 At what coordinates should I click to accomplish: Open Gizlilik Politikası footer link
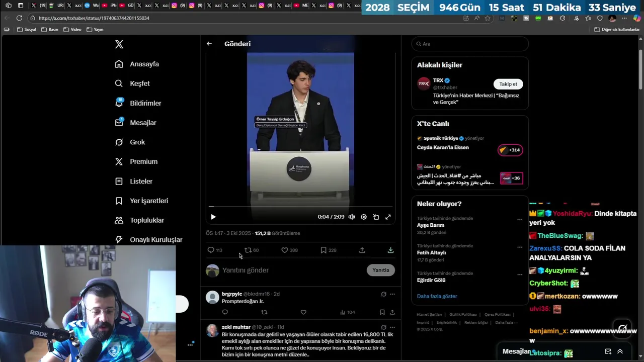click(463, 315)
